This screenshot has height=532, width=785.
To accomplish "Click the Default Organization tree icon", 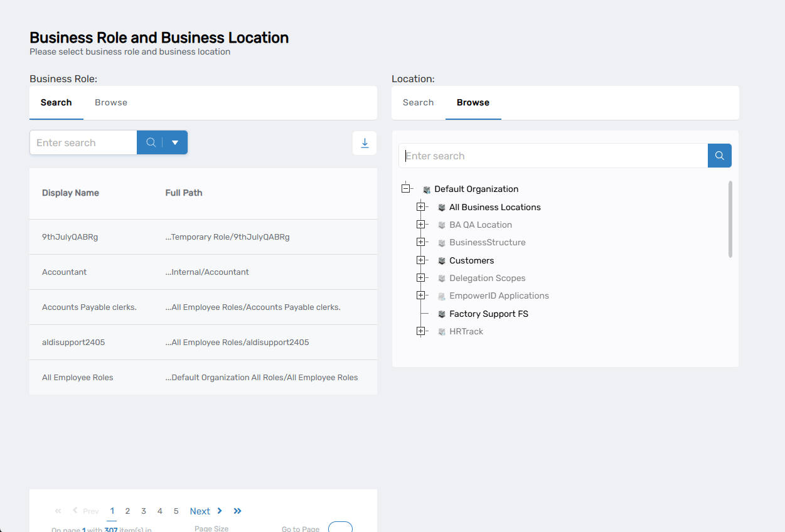I will pyautogui.click(x=427, y=189).
